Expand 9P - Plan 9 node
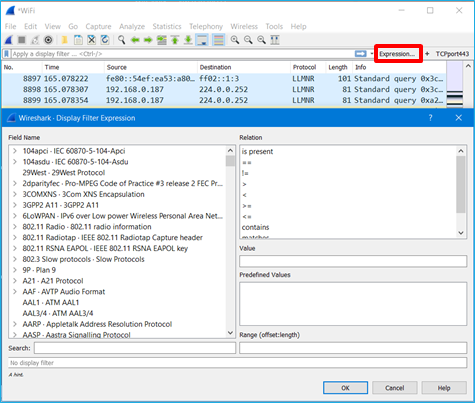Screen dimensions: 475x403 point(15,270)
